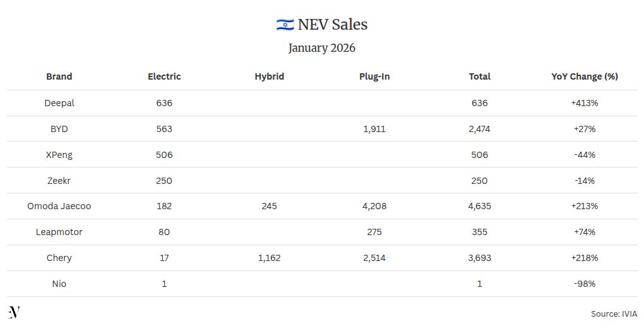
Task: Click XPeng's electric value 506
Action: click(164, 155)
